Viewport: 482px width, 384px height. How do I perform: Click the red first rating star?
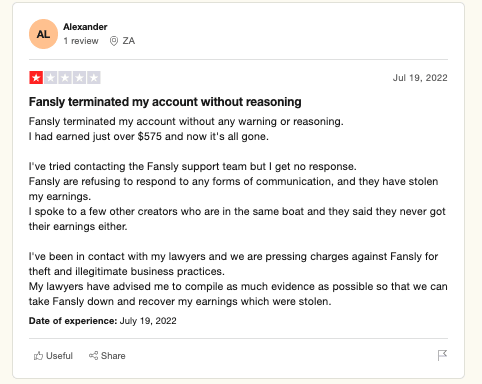coord(36,78)
